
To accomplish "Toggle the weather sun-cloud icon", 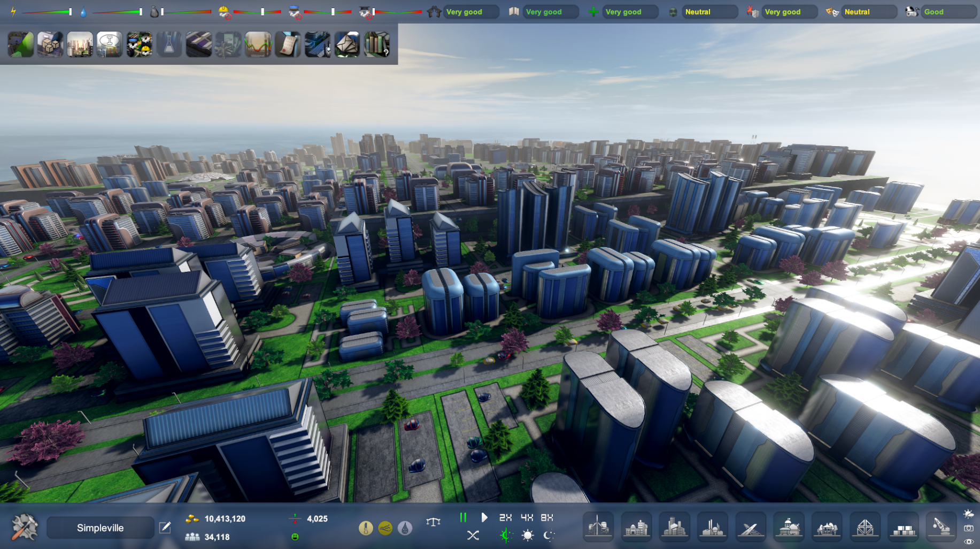I will (x=969, y=514).
